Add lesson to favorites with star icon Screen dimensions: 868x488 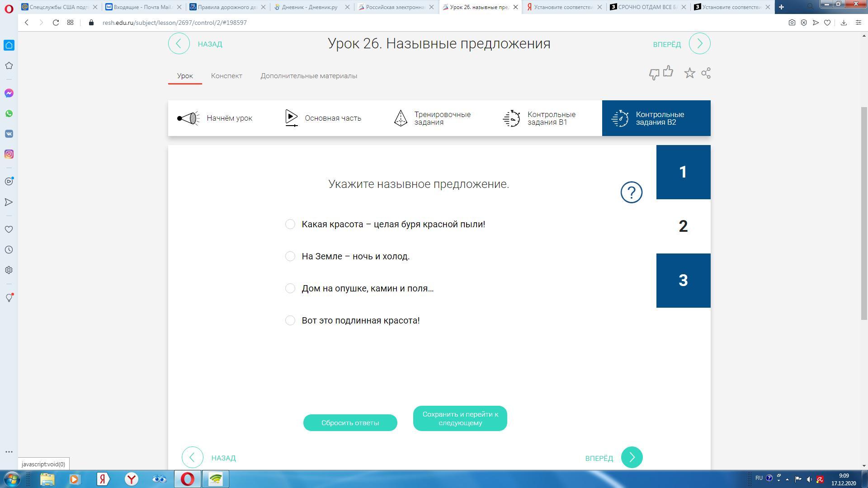point(689,73)
